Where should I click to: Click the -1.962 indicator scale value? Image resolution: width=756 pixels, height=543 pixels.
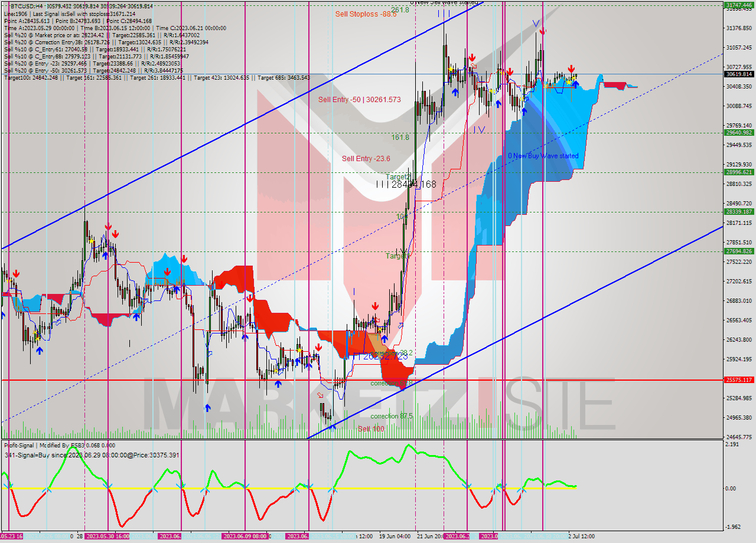tap(733, 527)
